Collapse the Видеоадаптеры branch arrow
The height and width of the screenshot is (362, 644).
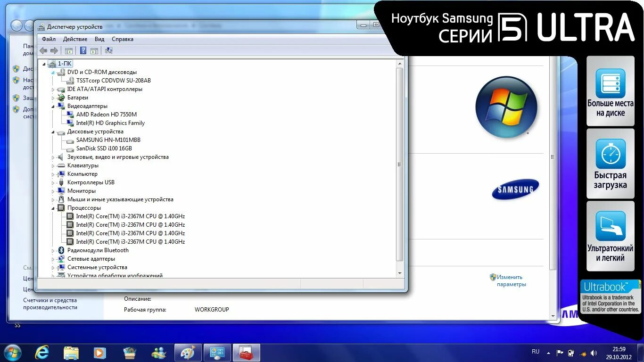[53, 106]
